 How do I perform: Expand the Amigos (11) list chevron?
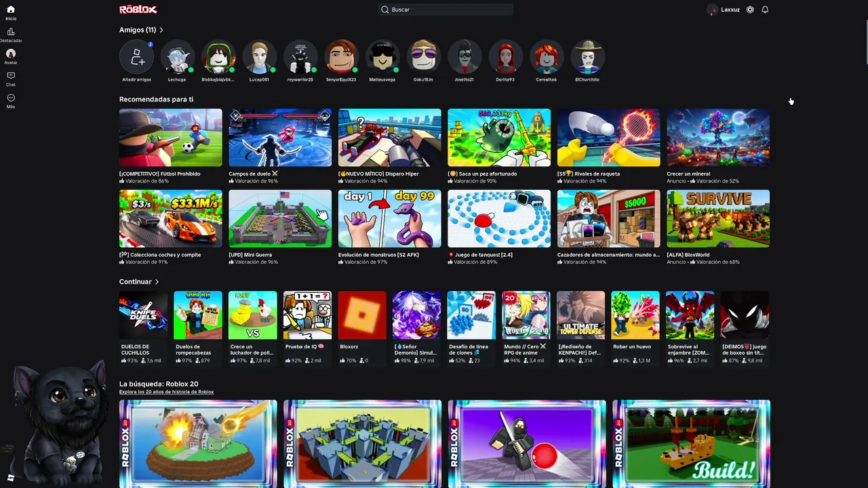[x=161, y=30]
